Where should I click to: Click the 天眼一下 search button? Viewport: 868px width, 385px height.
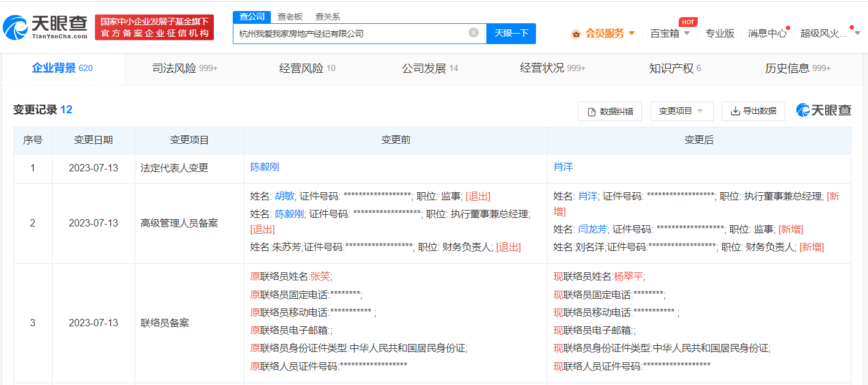coord(511,33)
